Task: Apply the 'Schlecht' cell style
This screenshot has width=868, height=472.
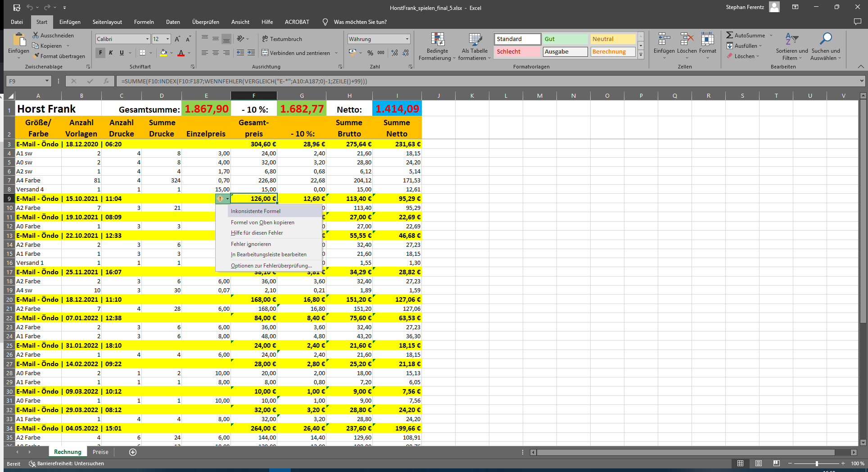Action: [x=517, y=52]
